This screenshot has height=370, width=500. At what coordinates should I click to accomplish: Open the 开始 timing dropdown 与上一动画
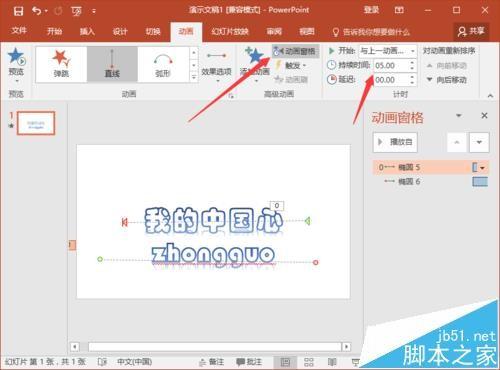(388, 51)
